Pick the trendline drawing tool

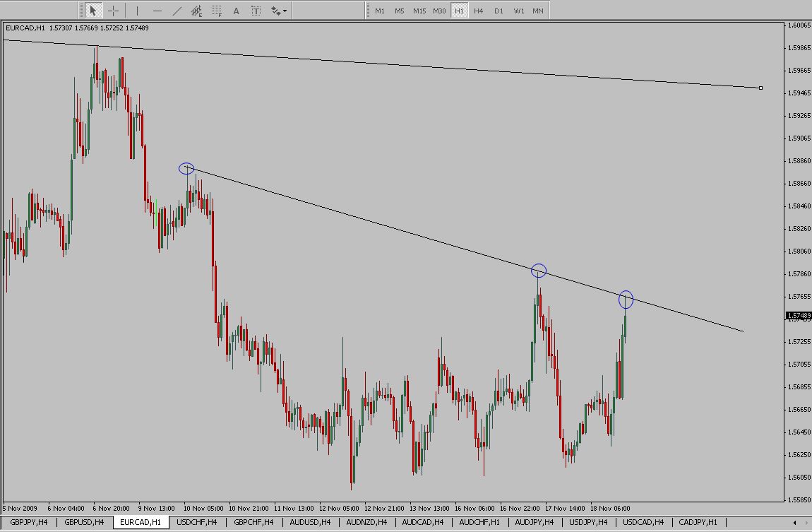(177, 11)
